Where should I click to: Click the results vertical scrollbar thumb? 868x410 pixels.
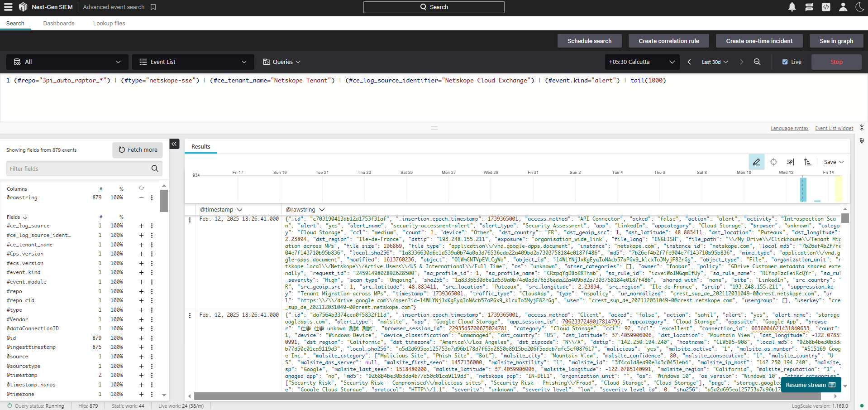click(845, 218)
